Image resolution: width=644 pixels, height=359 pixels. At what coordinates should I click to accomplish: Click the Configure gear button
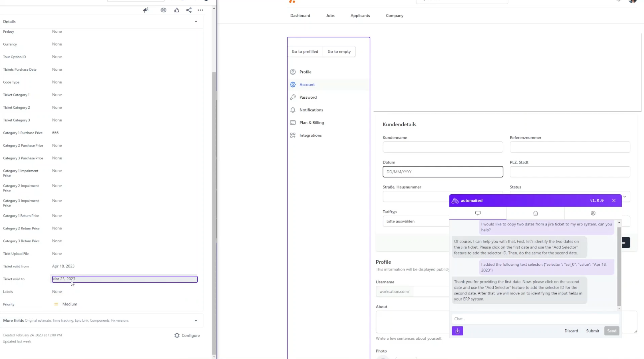coord(187,335)
